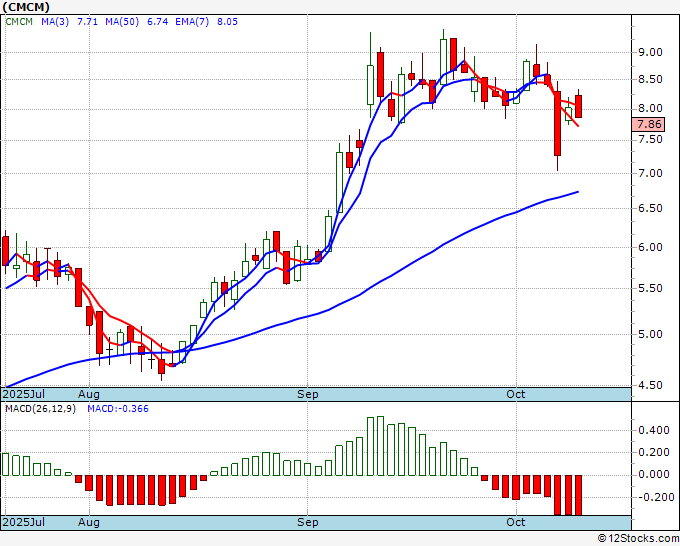Click the MA(50) indicator label
Image resolution: width=680 pixels, height=546 pixels.
pos(122,22)
